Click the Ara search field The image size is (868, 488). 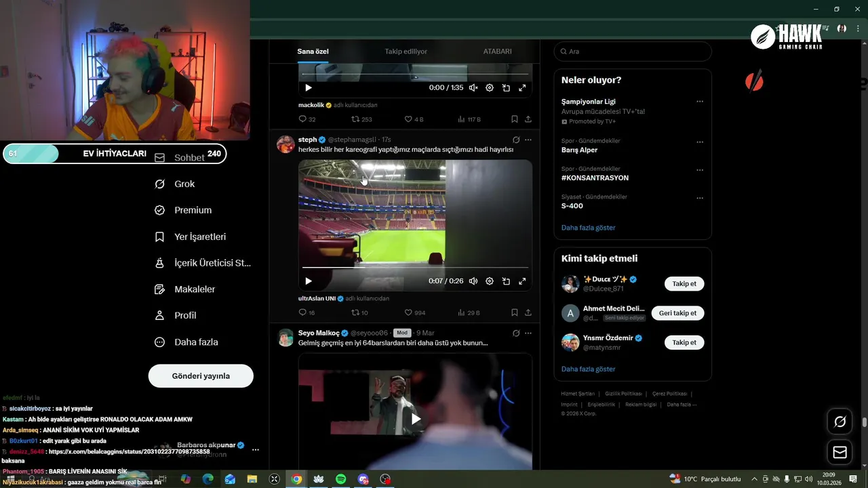click(x=633, y=52)
